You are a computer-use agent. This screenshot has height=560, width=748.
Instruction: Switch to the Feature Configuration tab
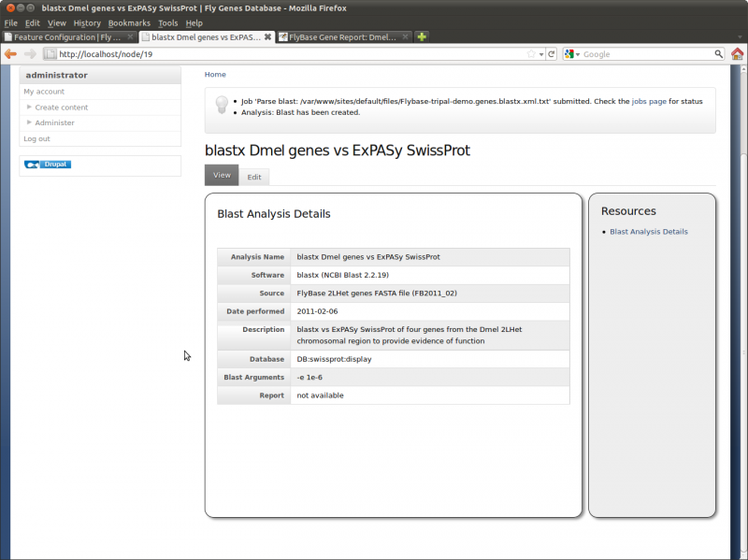pyautogui.click(x=69, y=36)
